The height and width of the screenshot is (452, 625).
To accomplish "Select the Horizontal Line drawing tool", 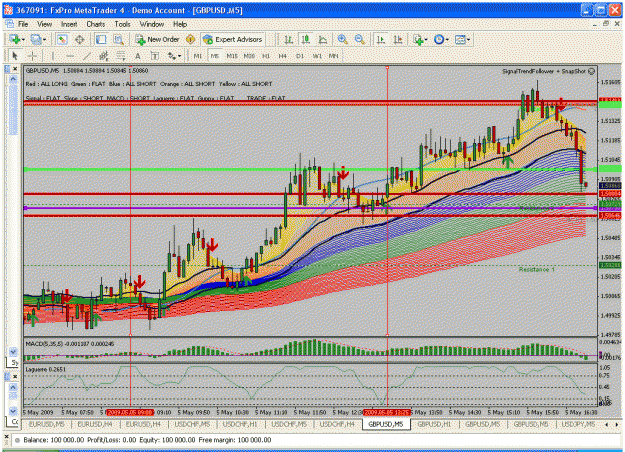I will pyautogui.click(x=70, y=56).
